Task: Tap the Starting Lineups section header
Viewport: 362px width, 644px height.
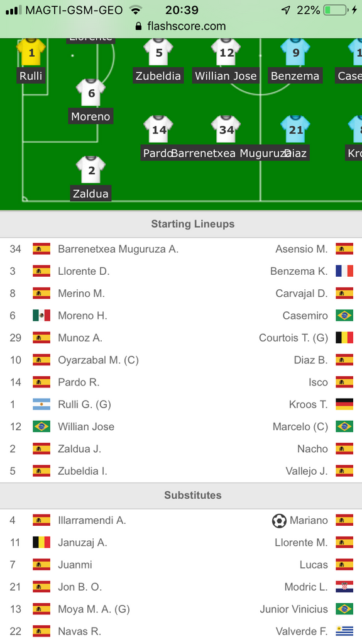Action: tap(181, 224)
